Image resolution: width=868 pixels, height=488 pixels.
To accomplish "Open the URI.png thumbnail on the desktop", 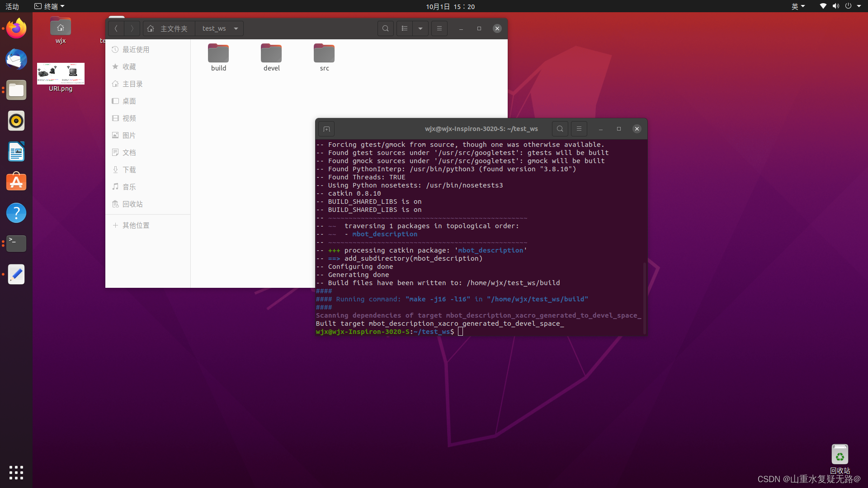I will [61, 77].
